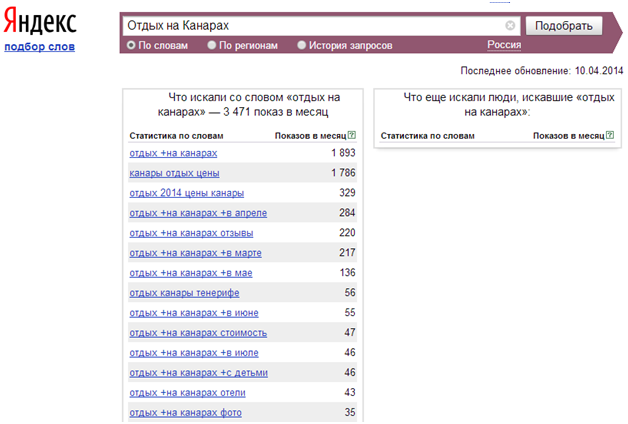The image size is (628, 424).
Task: Open 'отдых +на канарах +в апреле' link
Action: pos(198,213)
